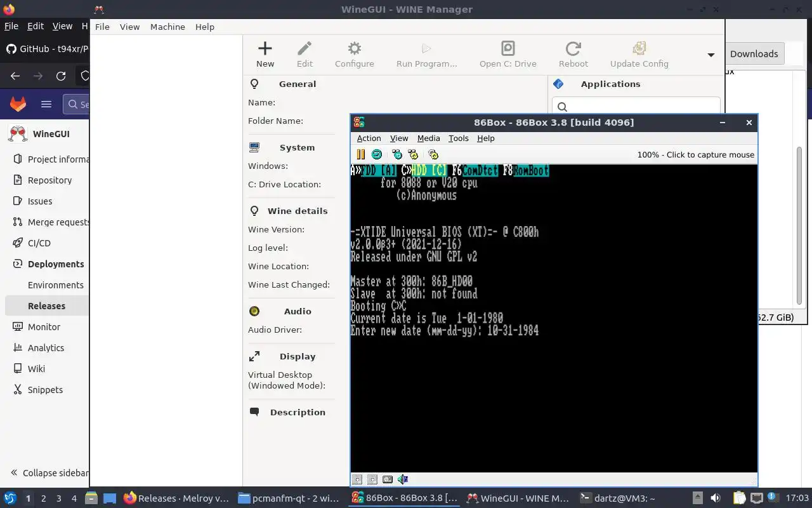This screenshot has height=508, width=812.
Task: Reload the Firefox page
Action: pyautogui.click(x=61, y=76)
